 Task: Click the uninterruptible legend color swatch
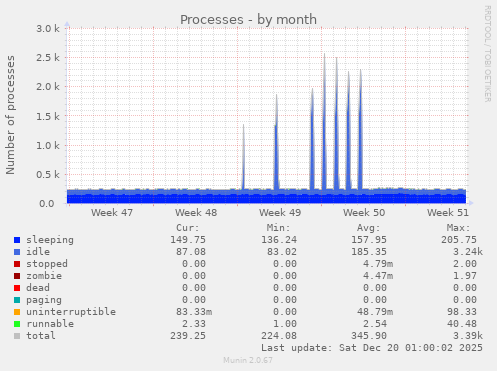click(x=17, y=312)
